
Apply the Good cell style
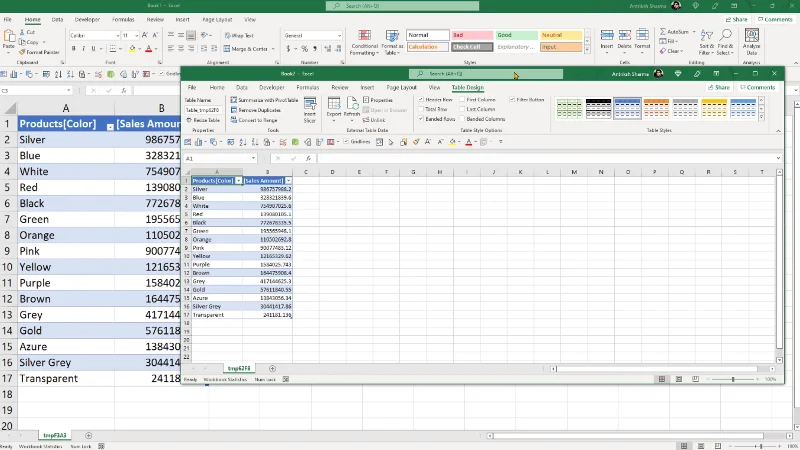click(x=516, y=35)
